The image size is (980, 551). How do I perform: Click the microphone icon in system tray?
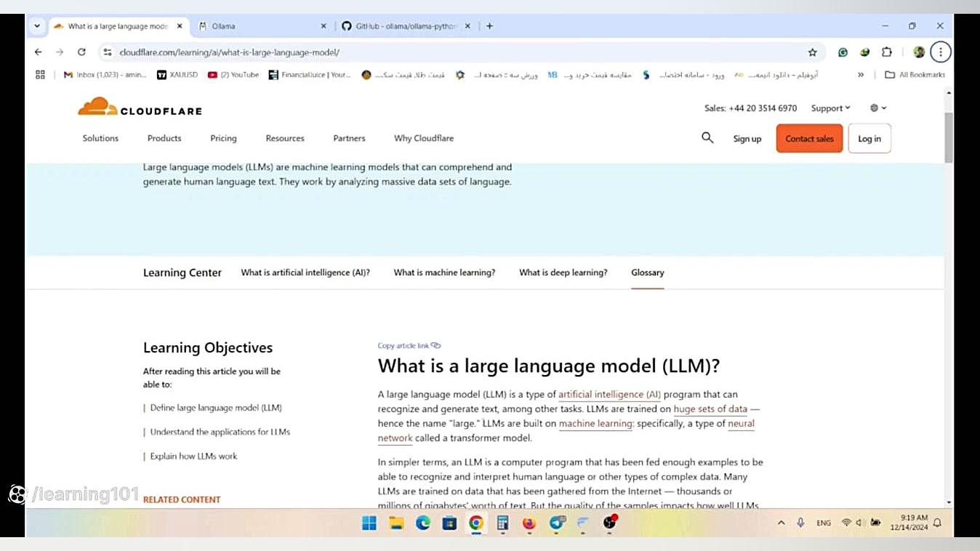point(800,523)
